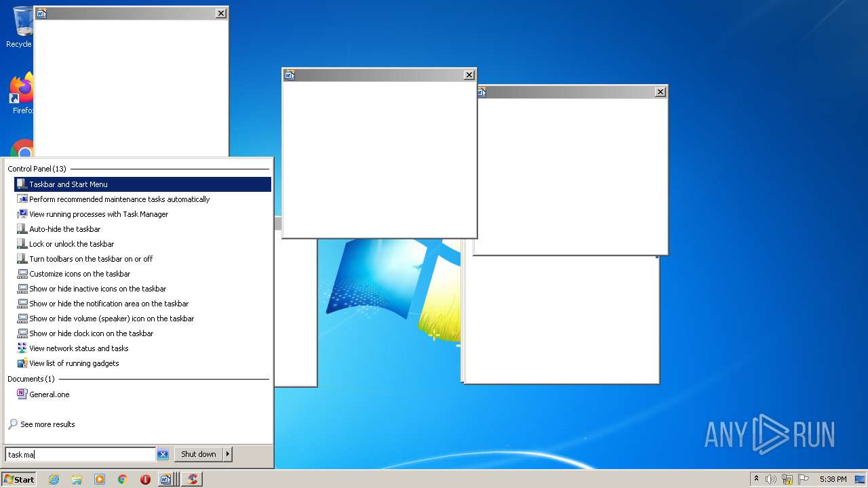Open Internet Explorer from the taskbar
Screen dimensions: 868x488
pos(54,479)
